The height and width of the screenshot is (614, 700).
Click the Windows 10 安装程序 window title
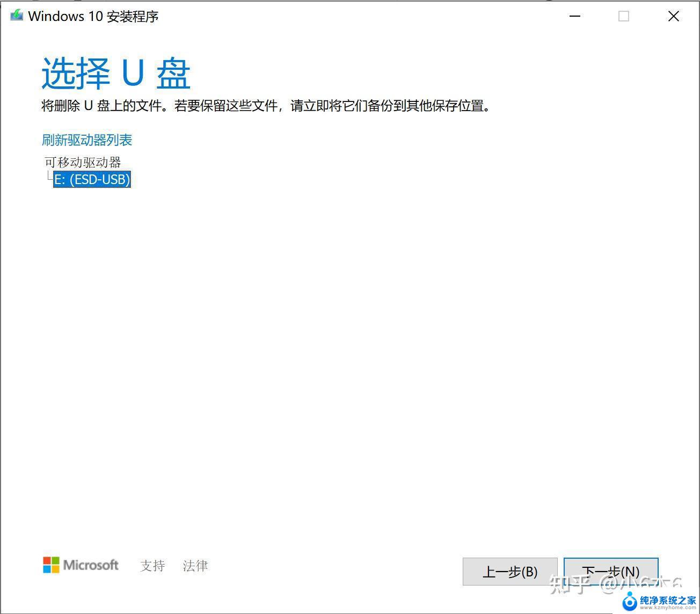pos(93,16)
